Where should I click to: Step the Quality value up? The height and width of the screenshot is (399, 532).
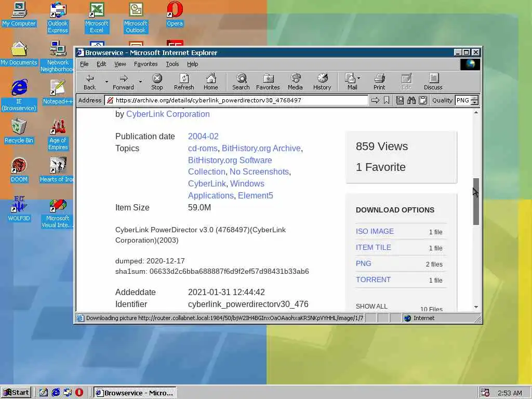475,98
